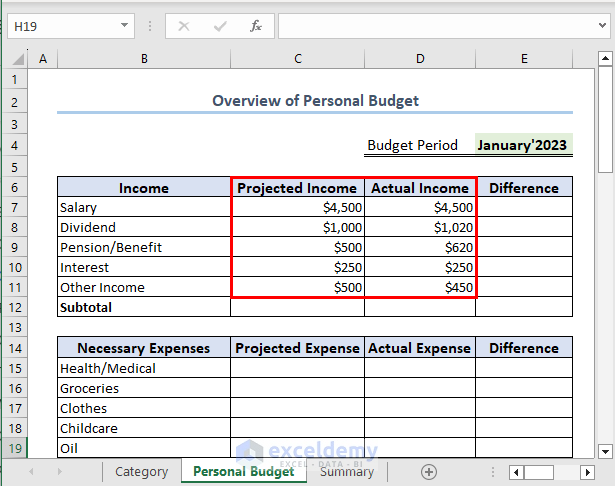Select the Other Income cell
Viewport: 615px width, 486px height.
[x=144, y=287]
